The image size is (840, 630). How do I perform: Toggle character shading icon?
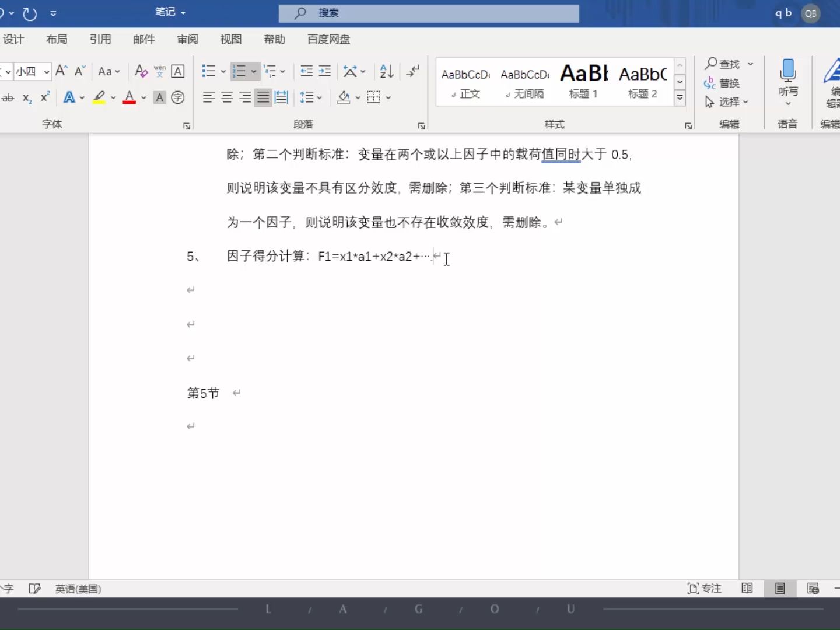coord(160,97)
